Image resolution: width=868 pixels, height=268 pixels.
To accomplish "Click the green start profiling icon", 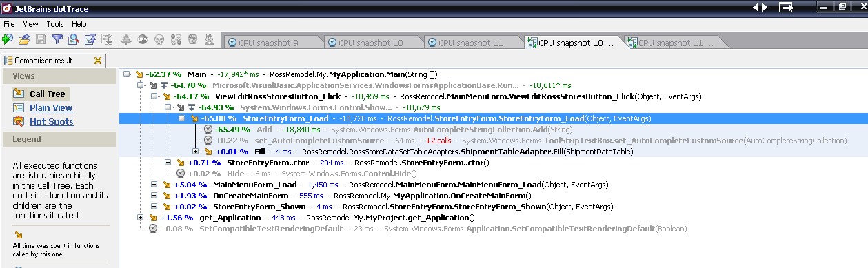I will 8,39.
